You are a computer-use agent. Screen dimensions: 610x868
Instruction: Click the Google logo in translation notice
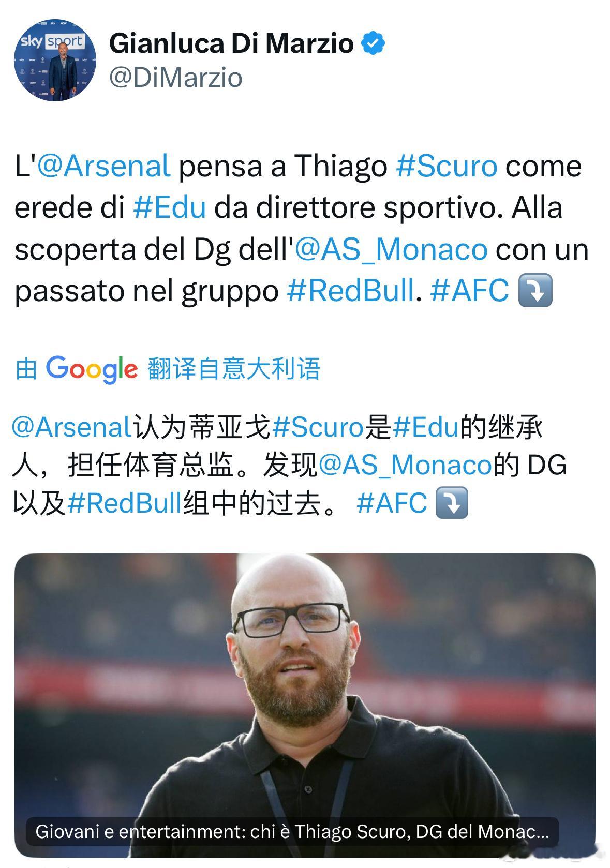coord(92,369)
